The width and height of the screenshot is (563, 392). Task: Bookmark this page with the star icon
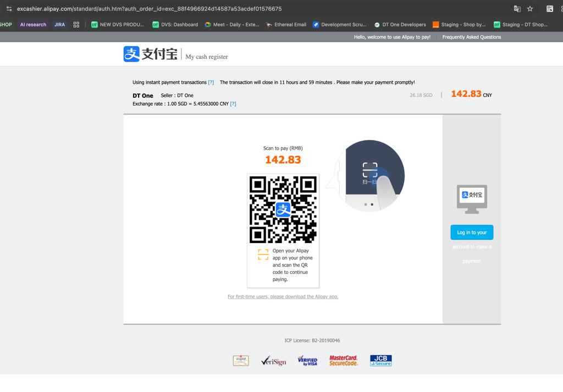click(x=530, y=9)
